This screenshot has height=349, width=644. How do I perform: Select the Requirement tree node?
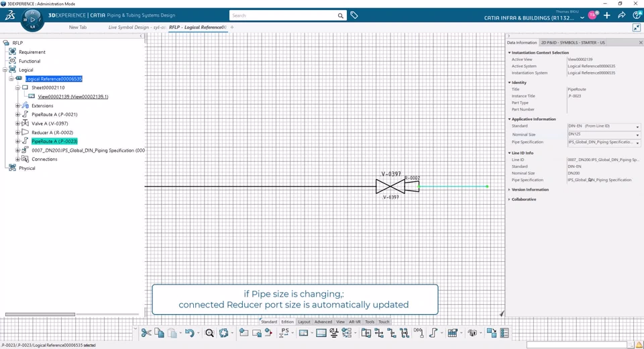(32, 52)
